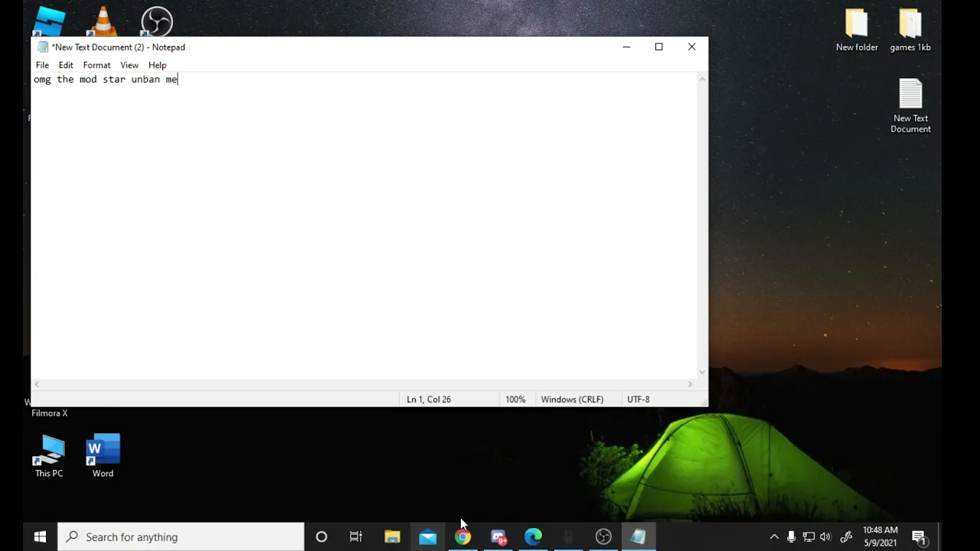980x551 pixels.
Task: Click the vertical scrollbar up arrow in Notepad
Action: point(702,79)
